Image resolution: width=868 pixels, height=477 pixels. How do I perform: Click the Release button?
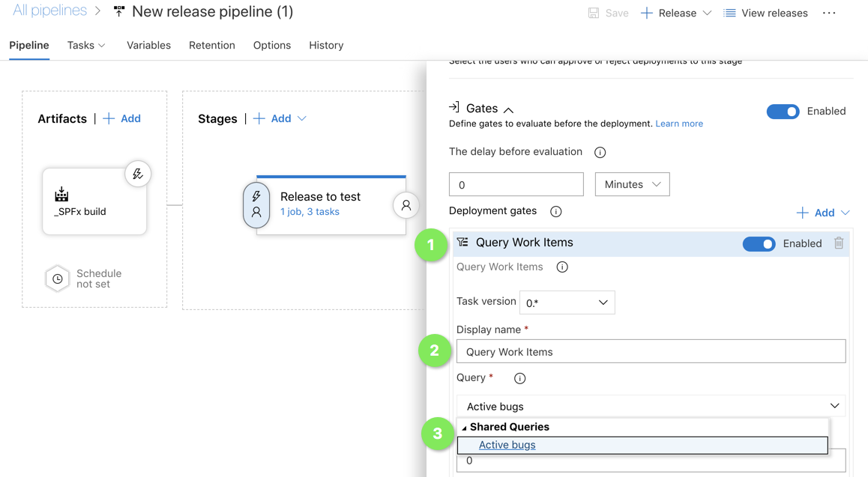(x=668, y=13)
